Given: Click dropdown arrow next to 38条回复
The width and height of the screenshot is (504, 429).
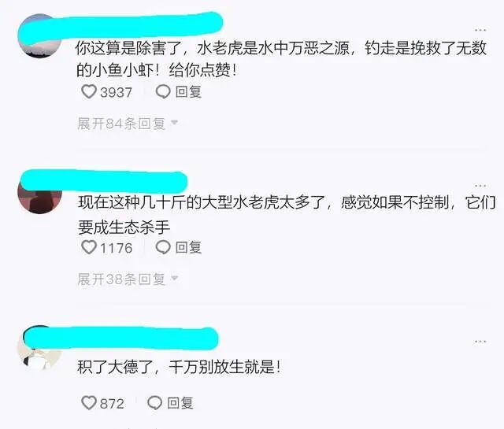Looking at the screenshot, I should [x=174, y=278].
